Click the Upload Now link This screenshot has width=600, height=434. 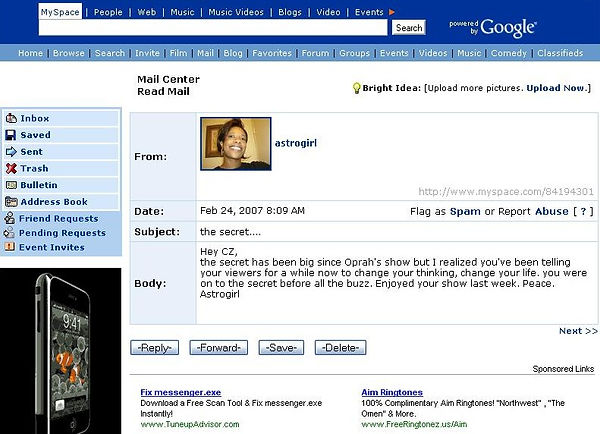556,88
